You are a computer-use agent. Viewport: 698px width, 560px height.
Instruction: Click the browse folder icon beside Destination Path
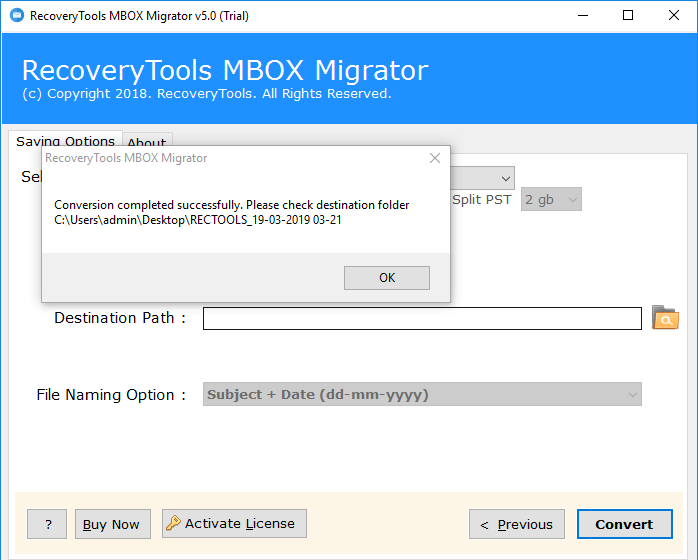pos(665,317)
